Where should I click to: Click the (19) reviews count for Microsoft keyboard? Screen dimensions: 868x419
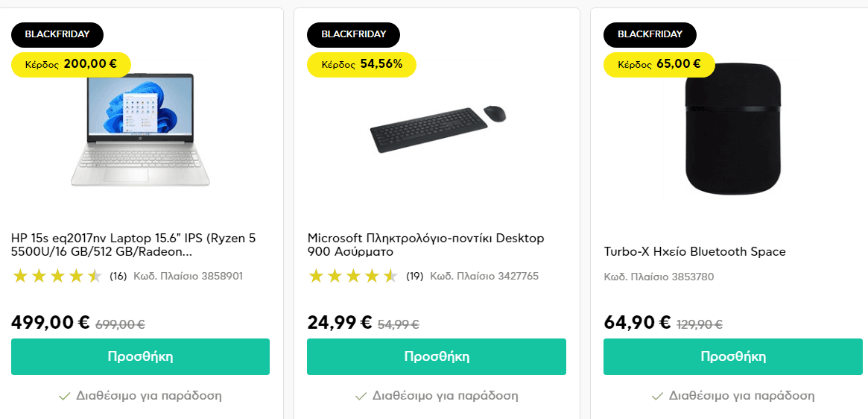coord(414,276)
